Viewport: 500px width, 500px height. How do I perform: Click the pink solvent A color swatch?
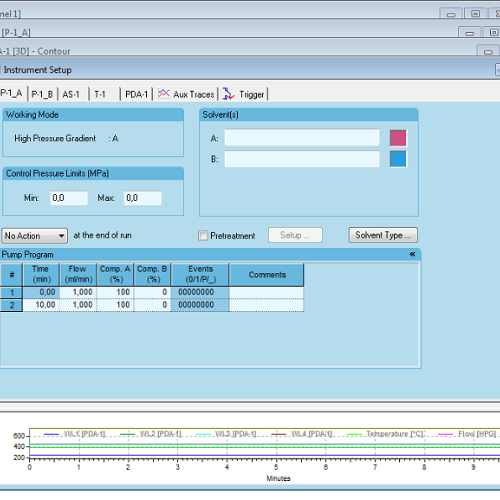[398, 138]
